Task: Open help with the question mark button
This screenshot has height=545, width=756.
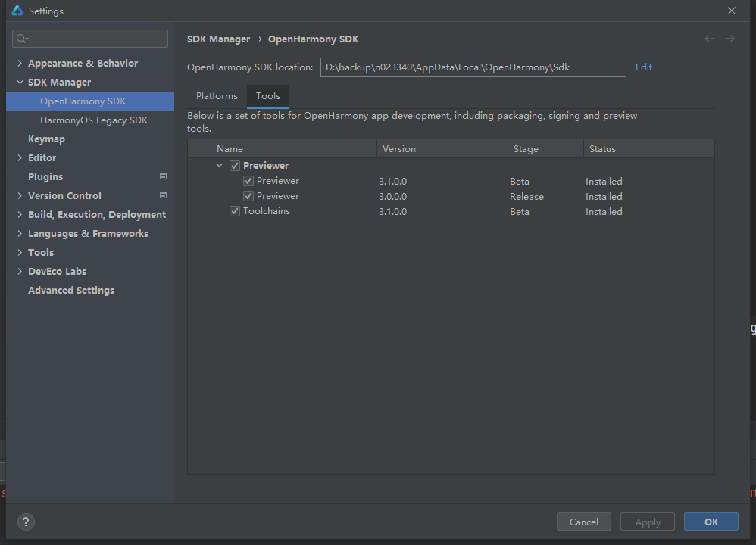Action: tap(26, 522)
